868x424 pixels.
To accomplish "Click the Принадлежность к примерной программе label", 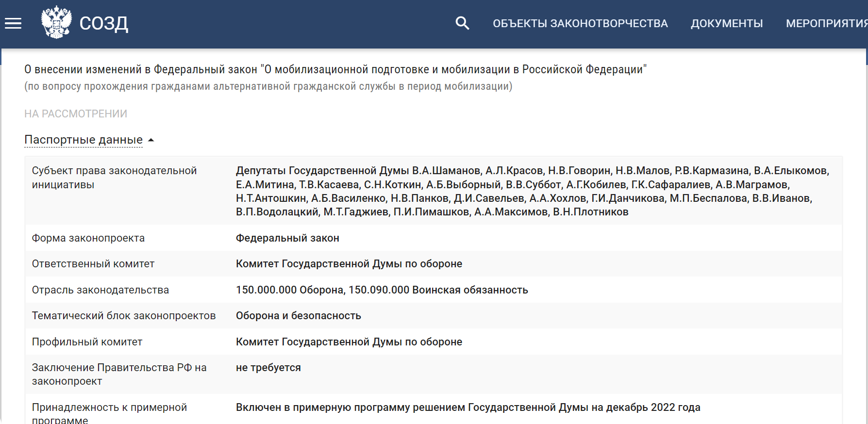I will (109, 413).
